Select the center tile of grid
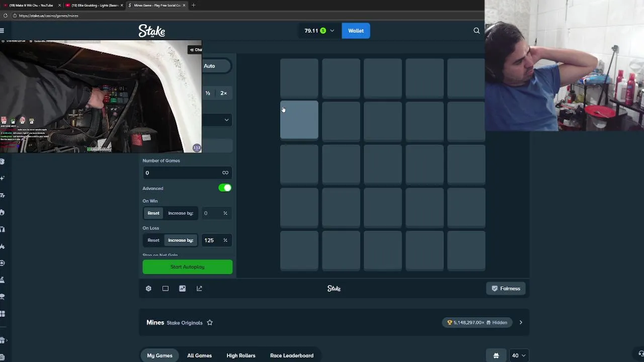This screenshot has width=644, height=362. tap(383, 164)
